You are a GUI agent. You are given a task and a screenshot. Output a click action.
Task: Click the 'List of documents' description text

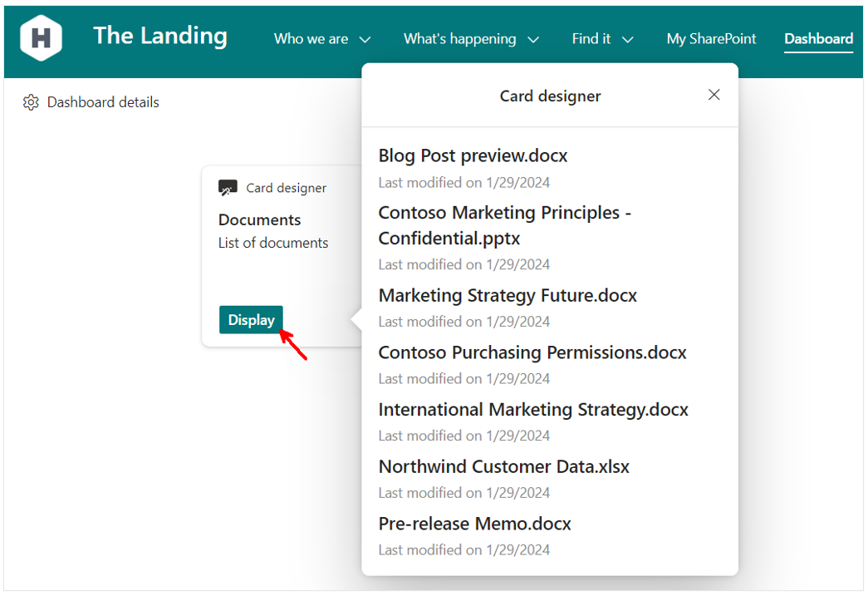[x=273, y=243]
